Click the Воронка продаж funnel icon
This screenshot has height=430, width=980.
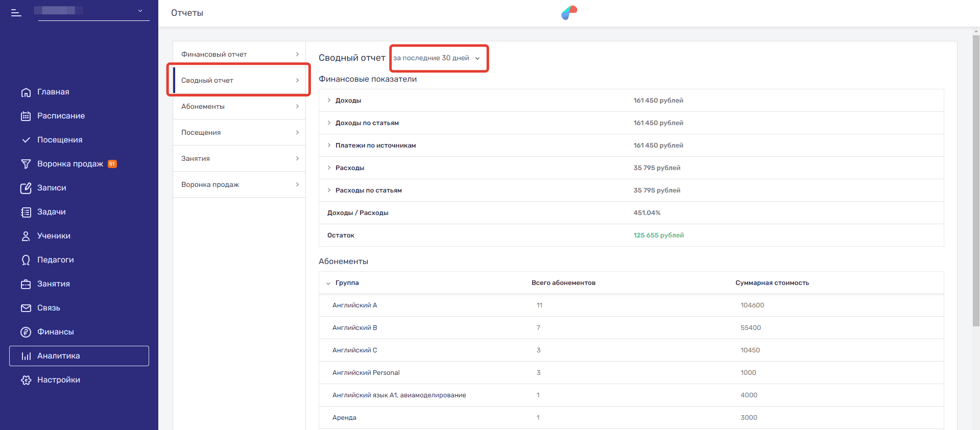[x=26, y=164]
